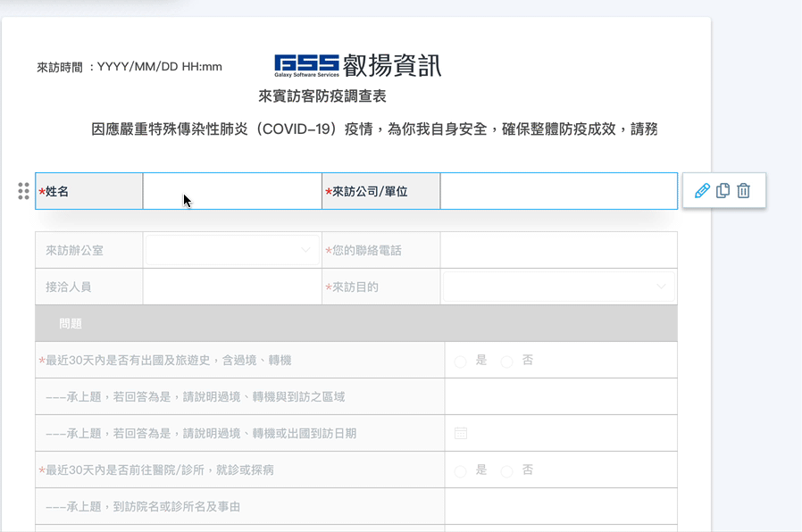Screen dimensions: 802x532
Task: Select the 問題 section header bar
Action: tap(355, 324)
